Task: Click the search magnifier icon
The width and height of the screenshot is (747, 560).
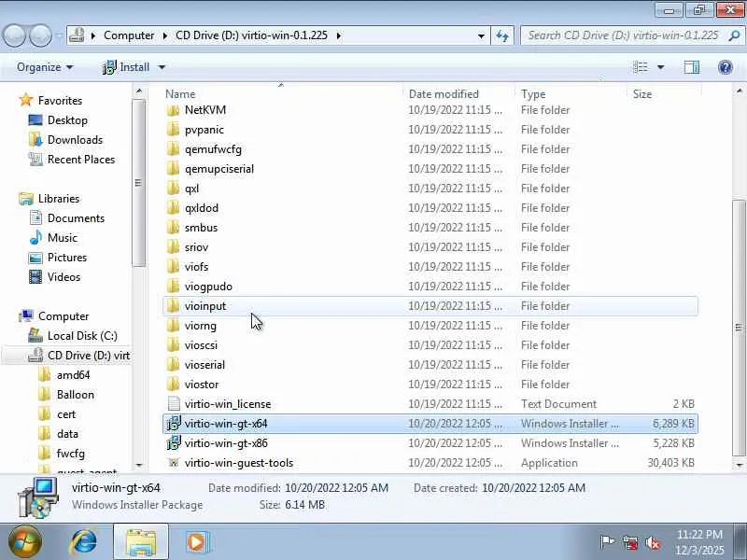Action: 734,35
